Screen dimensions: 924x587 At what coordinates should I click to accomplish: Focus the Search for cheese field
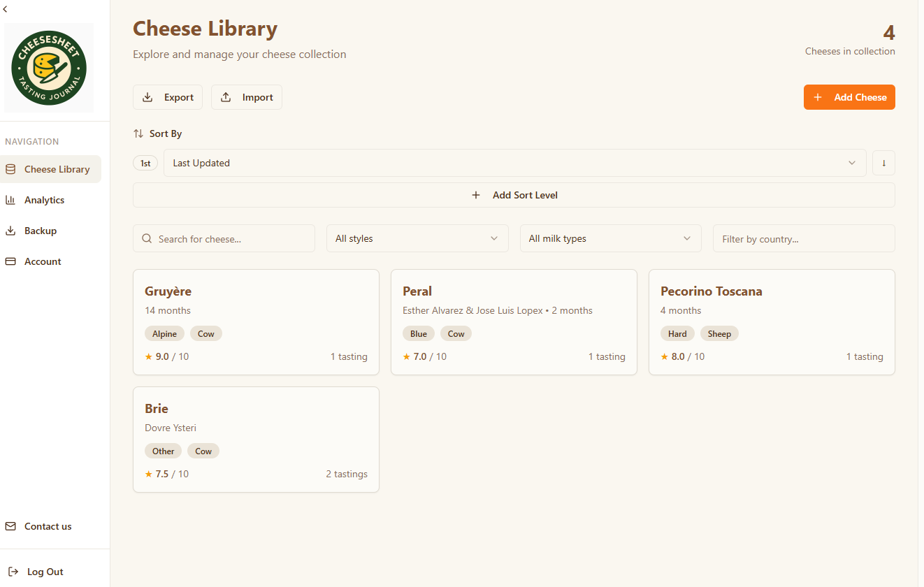(x=224, y=238)
